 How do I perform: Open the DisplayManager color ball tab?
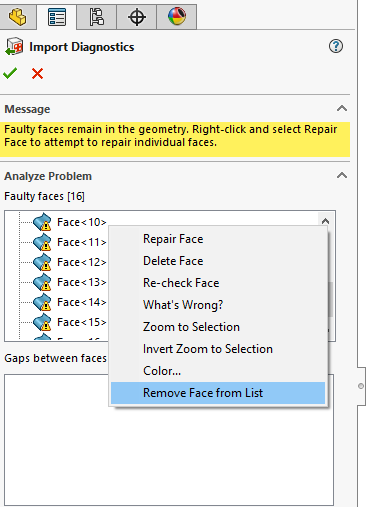tap(177, 17)
